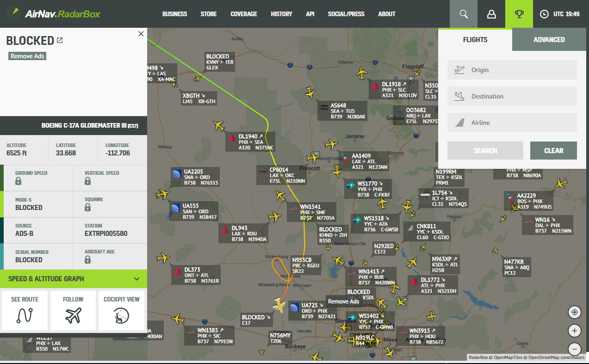Image resolution: width=589 pixels, height=364 pixels.
Task: Click the locate-me map control
Action: [575, 312]
